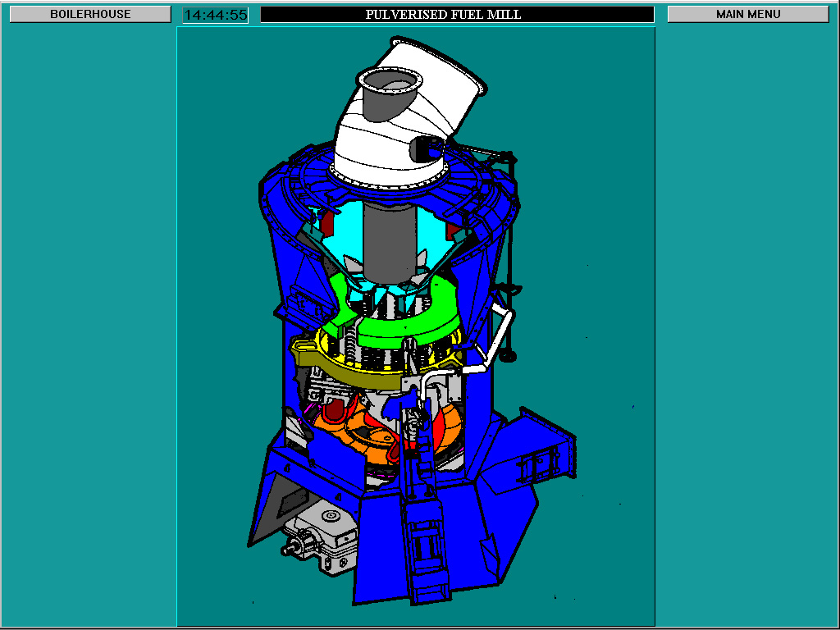The height and width of the screenshot is (630, 840).
Task: Open the BOILERHOUSE screen
Action: coord(90,13)
